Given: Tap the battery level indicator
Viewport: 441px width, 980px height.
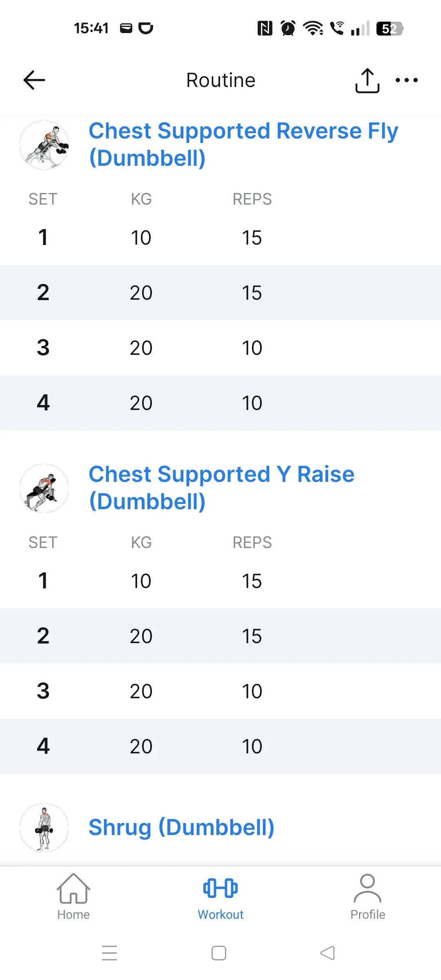Looking at the screenshot, I should (x=389, y=29).
